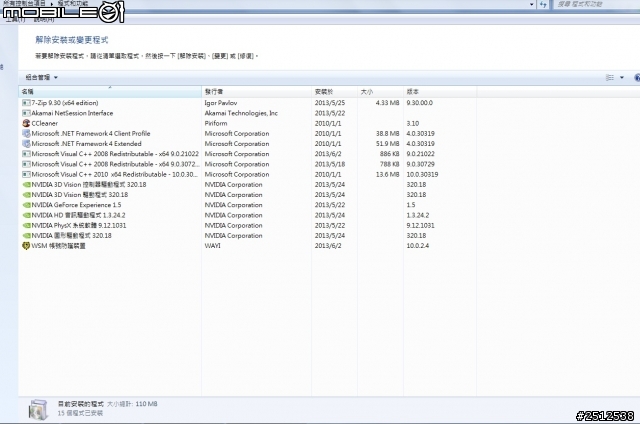Click the NVIDIA PhysX 9.12.1031 icon
The width and height of the screenshot is (640, 424).
tap(26, 225)
